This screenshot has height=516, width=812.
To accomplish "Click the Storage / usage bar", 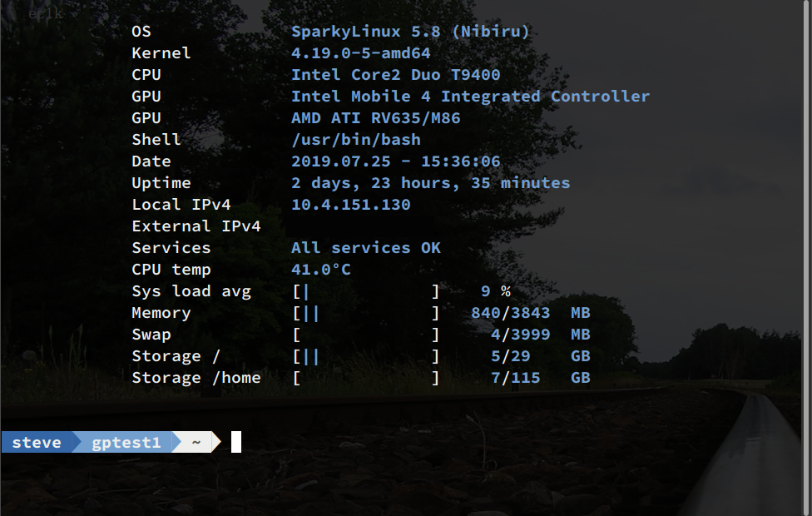I will pos(364,355).
